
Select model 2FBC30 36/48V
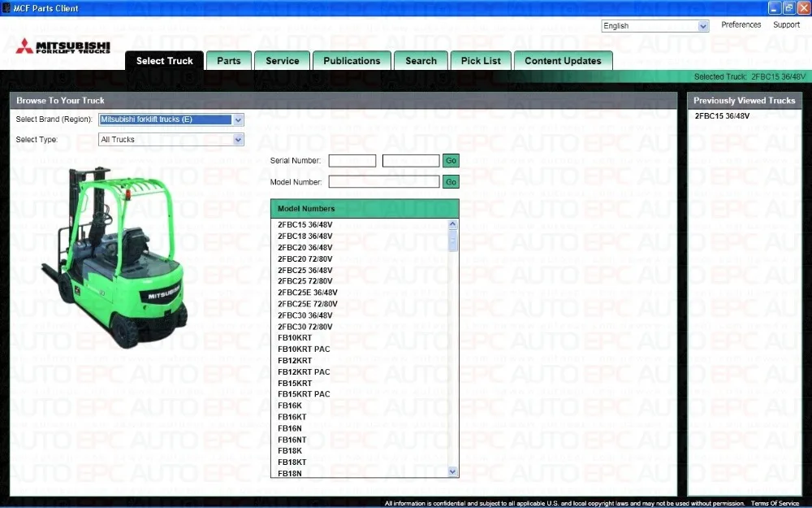(305, 315)
